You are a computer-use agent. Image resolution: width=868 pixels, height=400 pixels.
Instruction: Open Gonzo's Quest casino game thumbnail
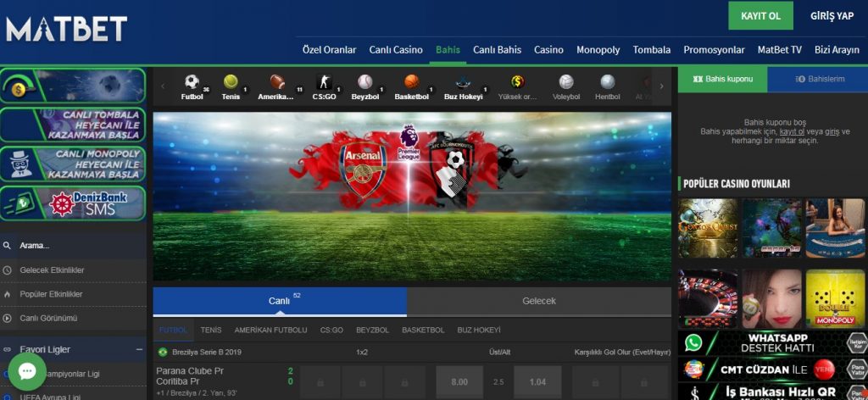(x=708, y=228)
